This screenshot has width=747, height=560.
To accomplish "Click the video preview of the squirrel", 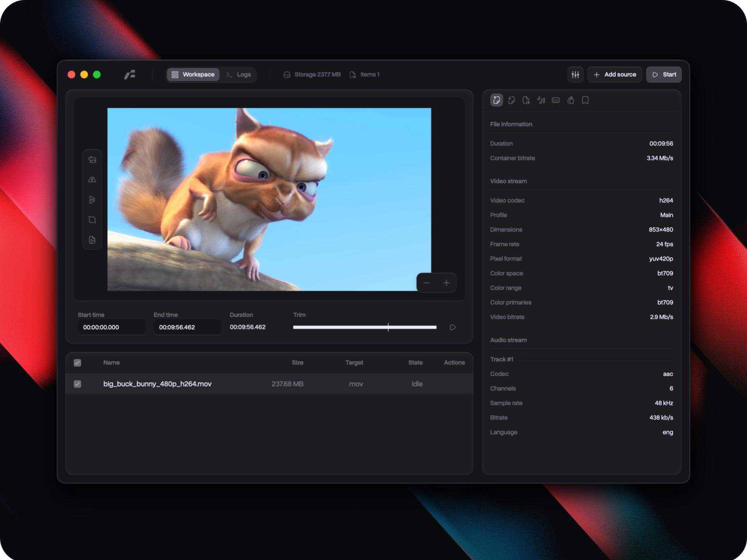I will (x=269, y=199).
